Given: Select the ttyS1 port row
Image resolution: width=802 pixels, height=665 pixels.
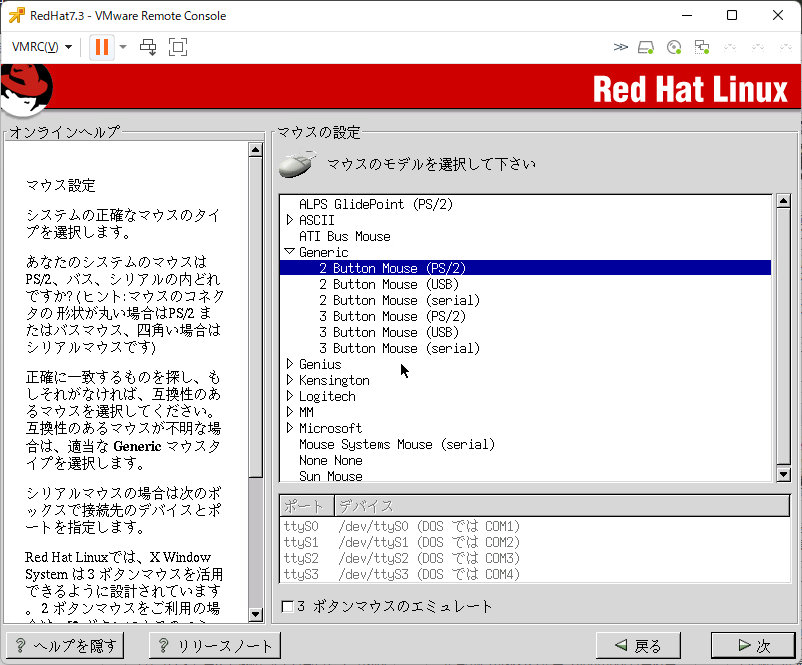Looking at the screenshot, I should 534,542.
